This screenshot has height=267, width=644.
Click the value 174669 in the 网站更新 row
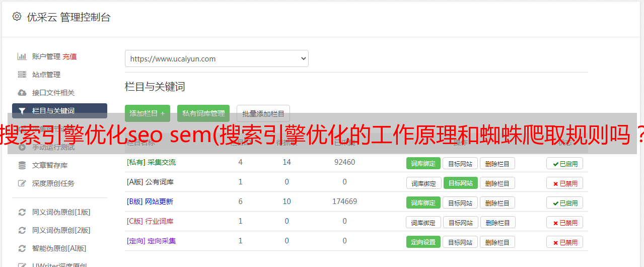(x=345, y=202)
